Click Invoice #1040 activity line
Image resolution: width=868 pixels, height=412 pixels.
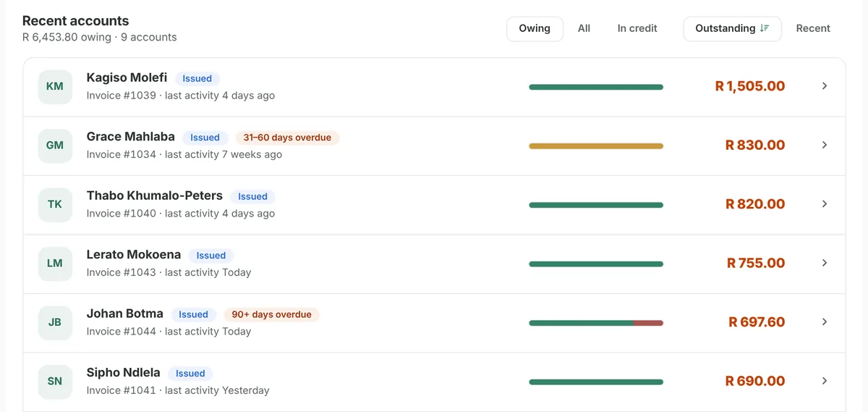[x=180, y=214]
